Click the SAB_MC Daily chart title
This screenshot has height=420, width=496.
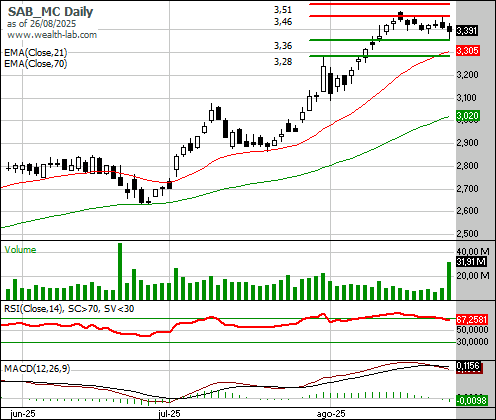tap(50, 12)
